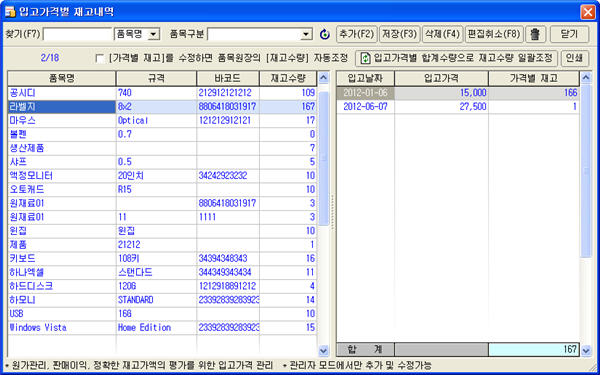Select the Windows Vista row
Image resolution: width=600 pixels, height=375 pixels.
162,328
